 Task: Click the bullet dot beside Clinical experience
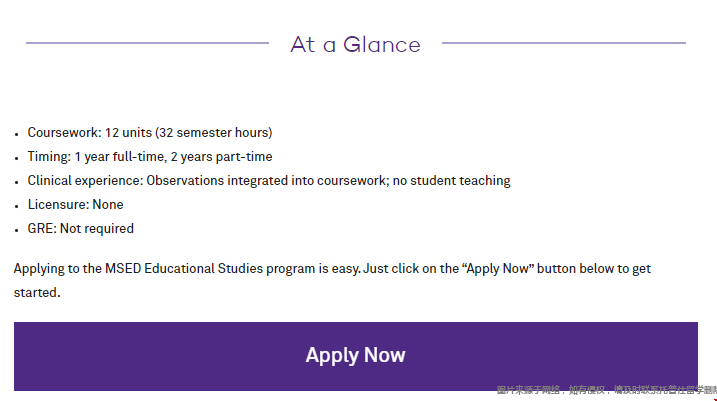(16, 182)
